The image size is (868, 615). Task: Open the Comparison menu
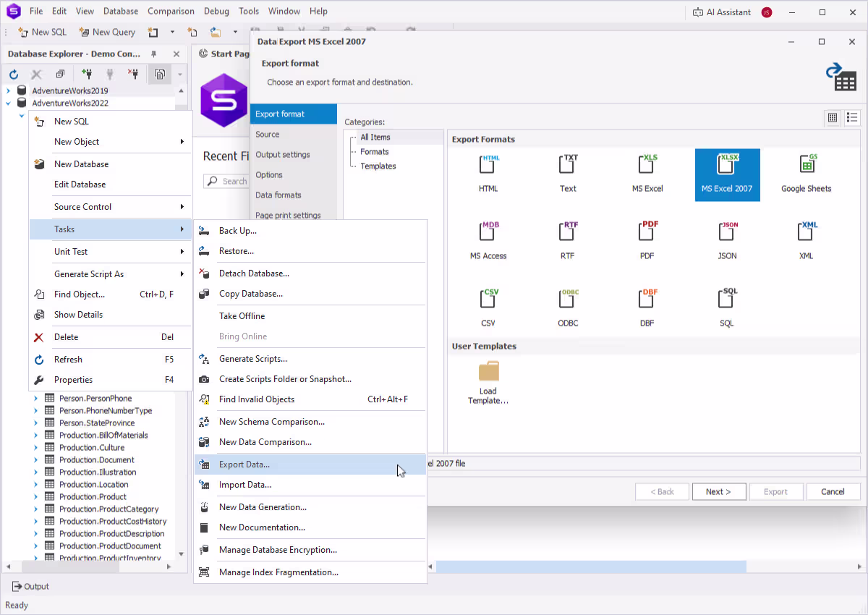tap(171, 12)
